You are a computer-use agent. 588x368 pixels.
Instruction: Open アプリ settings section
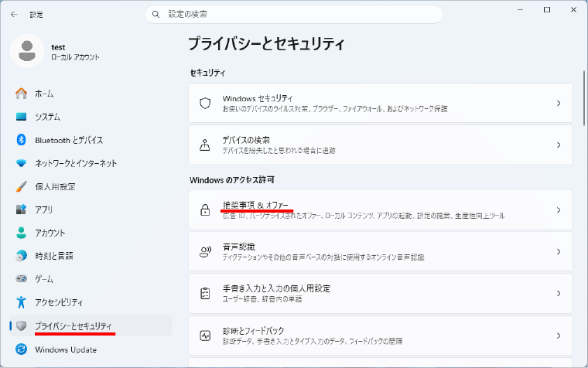point(91,210)
